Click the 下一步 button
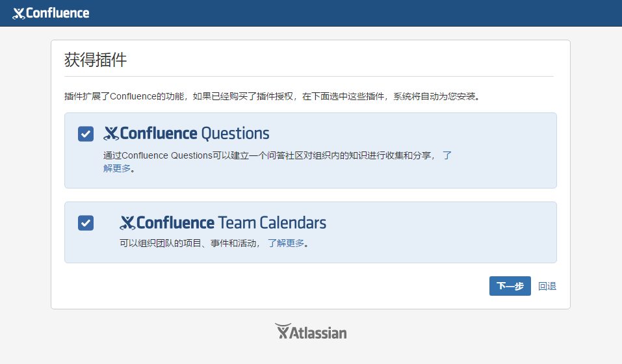 [x=510, y=286]
